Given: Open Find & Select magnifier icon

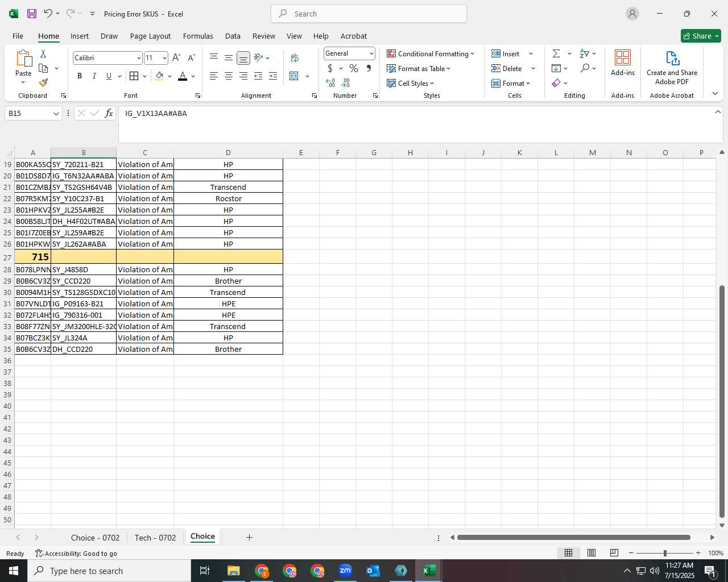Looking at the screenshot, I should coord(585,68).
